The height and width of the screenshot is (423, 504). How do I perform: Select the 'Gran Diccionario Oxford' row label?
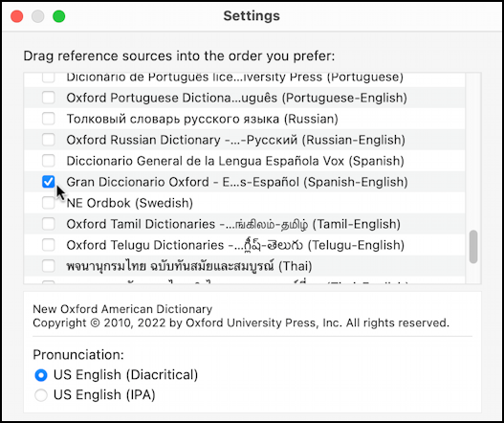point(237,182)
